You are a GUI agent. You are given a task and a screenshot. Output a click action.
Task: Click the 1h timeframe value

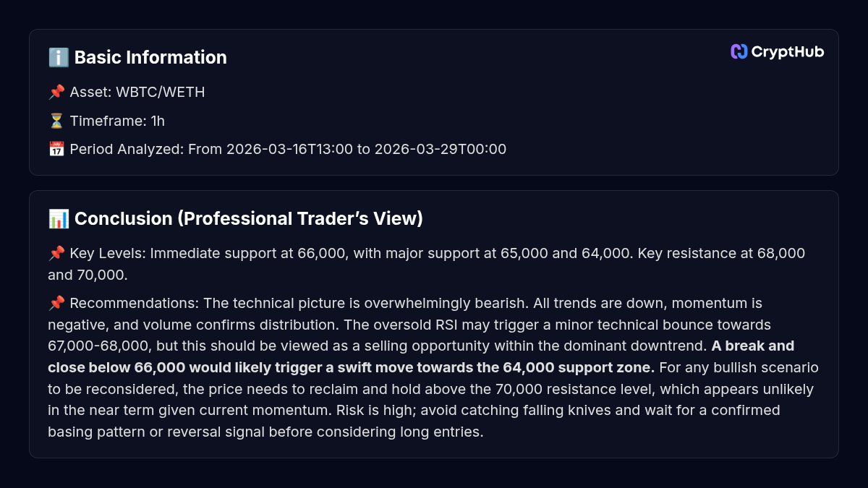click(158, 121)
